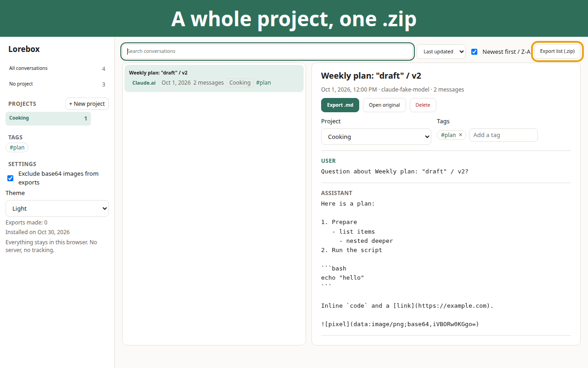Click the '2. Run the script' line
Image resolution: width=588 pixels, height=368 pixels.
[351, 250]
